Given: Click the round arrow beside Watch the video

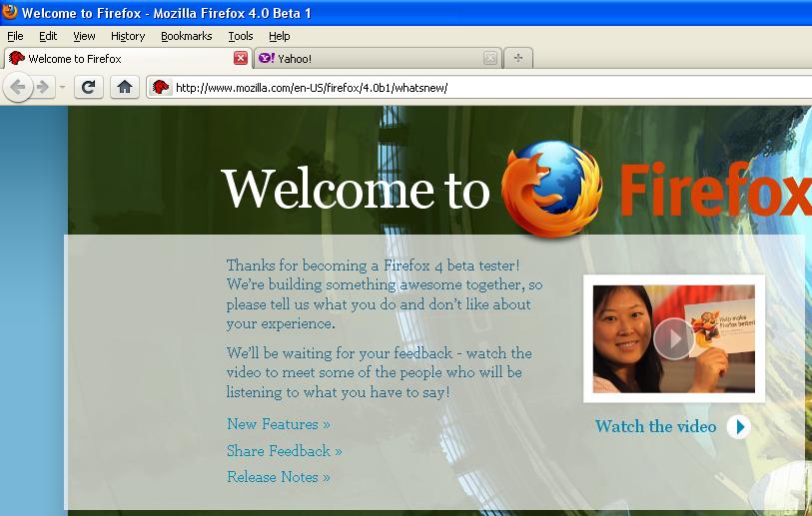Looking at the screenshot, I should [x=739, y=427].
